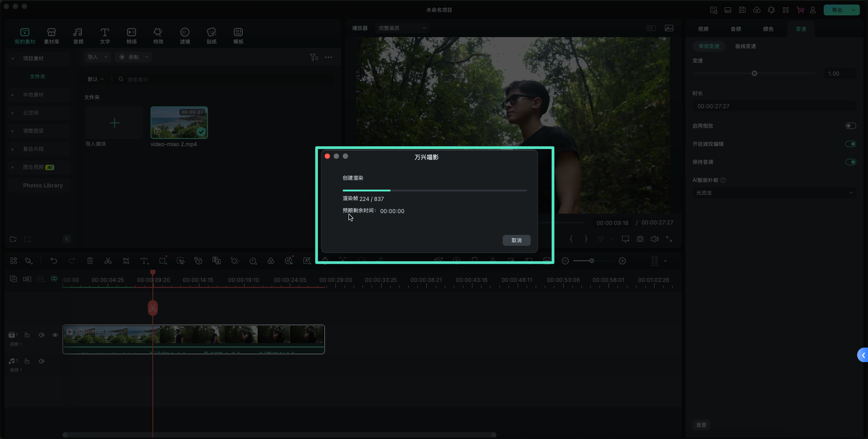The width and height of the screenshot is (868, 439).
Task: Click the 导入媒体 plus tile
Action: pos(114,123)
